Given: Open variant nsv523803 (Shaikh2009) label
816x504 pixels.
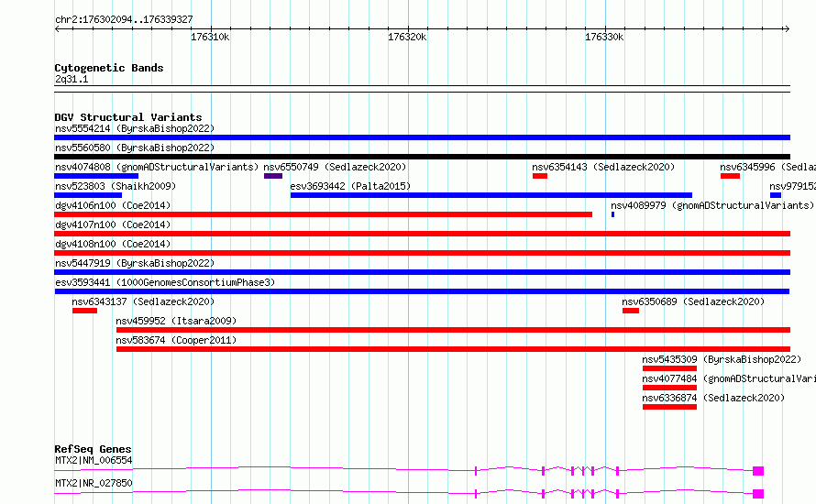Looking at the screenshot, I should coord(116,186).
